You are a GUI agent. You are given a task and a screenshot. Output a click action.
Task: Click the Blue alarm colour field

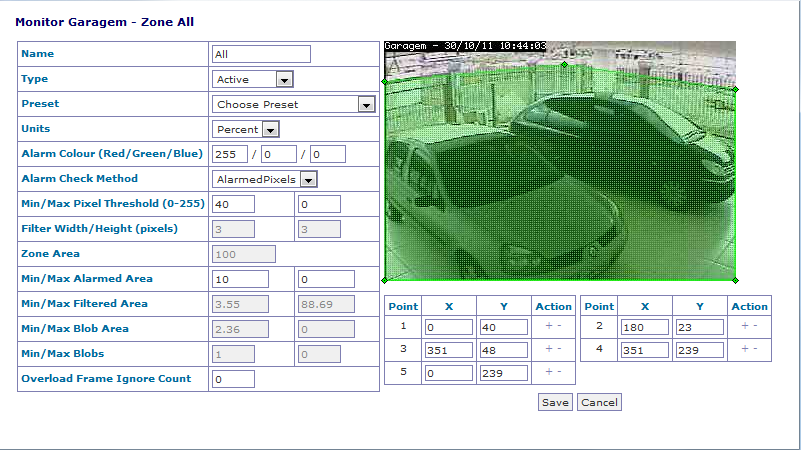(328, 154)
